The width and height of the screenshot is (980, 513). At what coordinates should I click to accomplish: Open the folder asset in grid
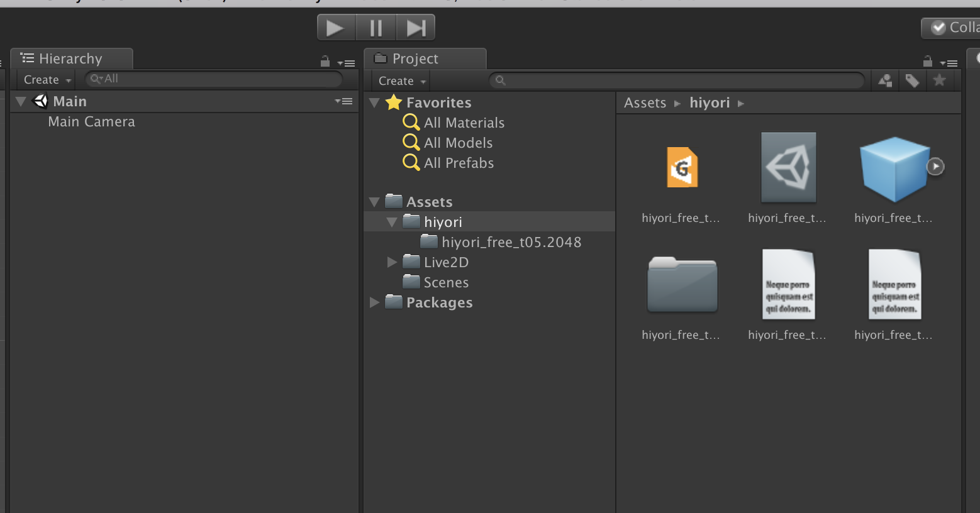tap(682, 284)
